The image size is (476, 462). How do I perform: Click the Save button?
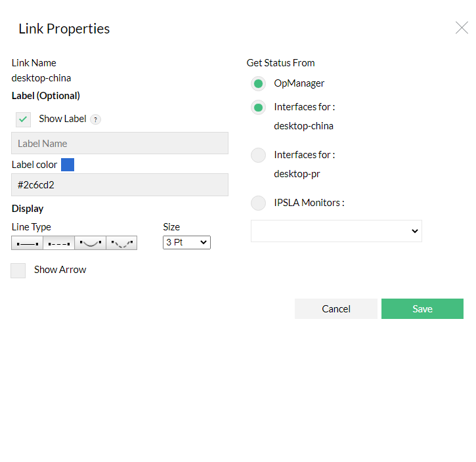point(422,309)
